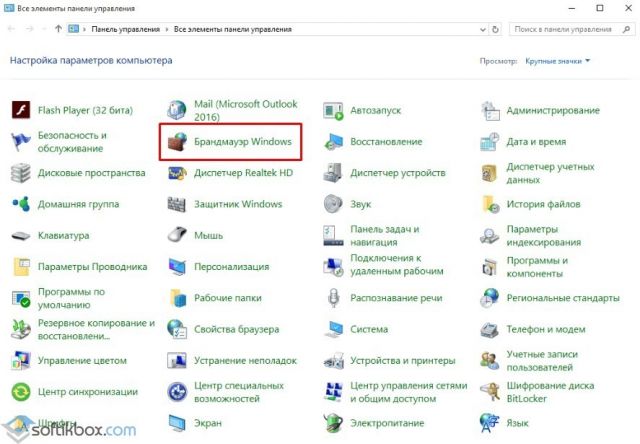Open Подключения к удаленным рабочим link

(x=396, y=264)
